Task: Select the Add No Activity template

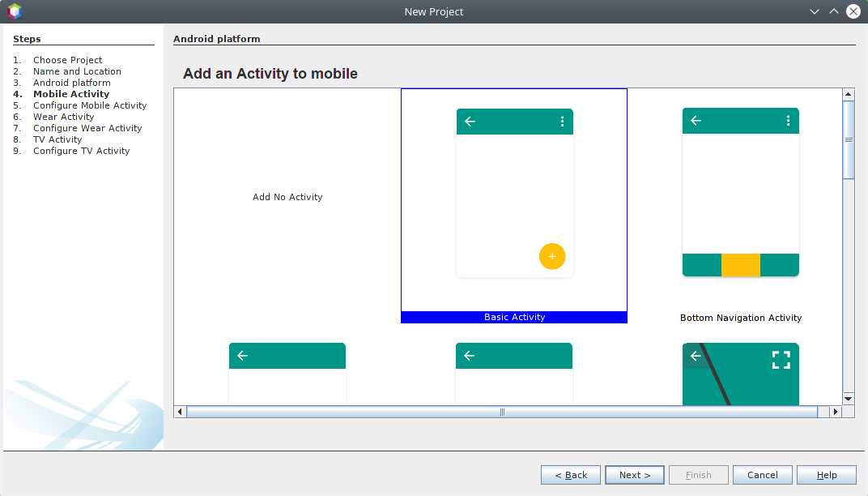Action: (287, 197)
